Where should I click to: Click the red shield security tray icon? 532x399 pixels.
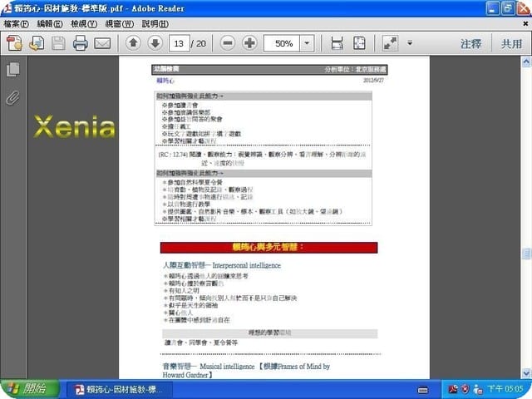pyautogui.click(x=465, y=389)
